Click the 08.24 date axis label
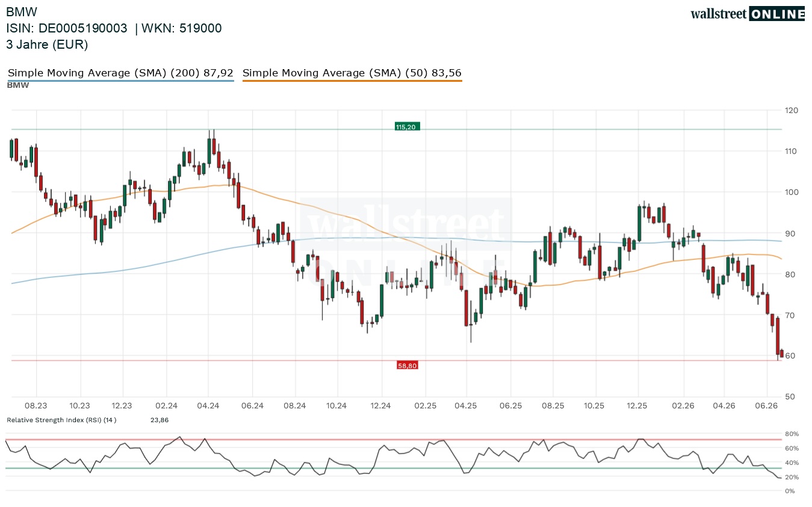 [x=295, y=406]
